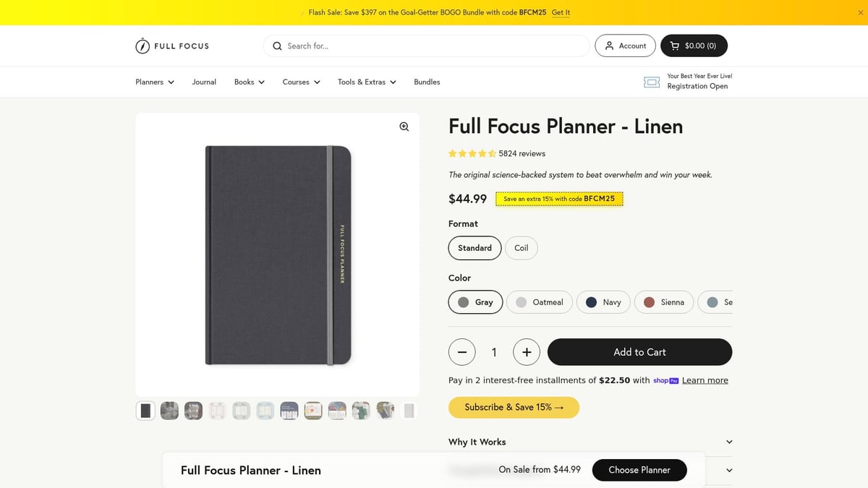The image size is (868, 488).
Task: Select the Coil format option
Action: tap(521, 247)
